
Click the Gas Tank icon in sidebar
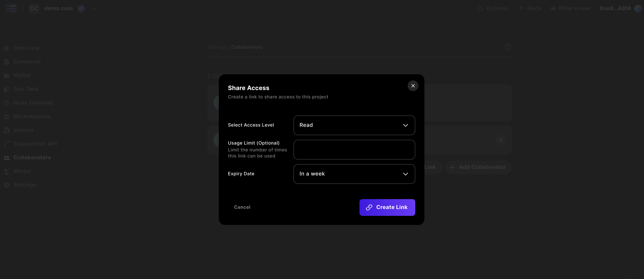7,89
